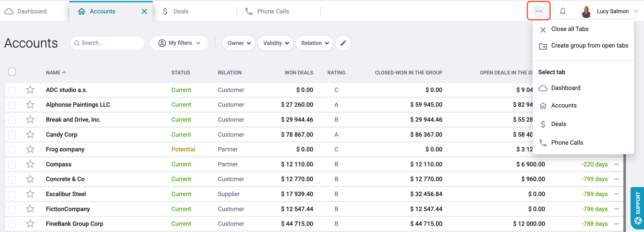Favorite the Excalibur Steel account
The image size is (644, 232).
click(x=30, y=194)
